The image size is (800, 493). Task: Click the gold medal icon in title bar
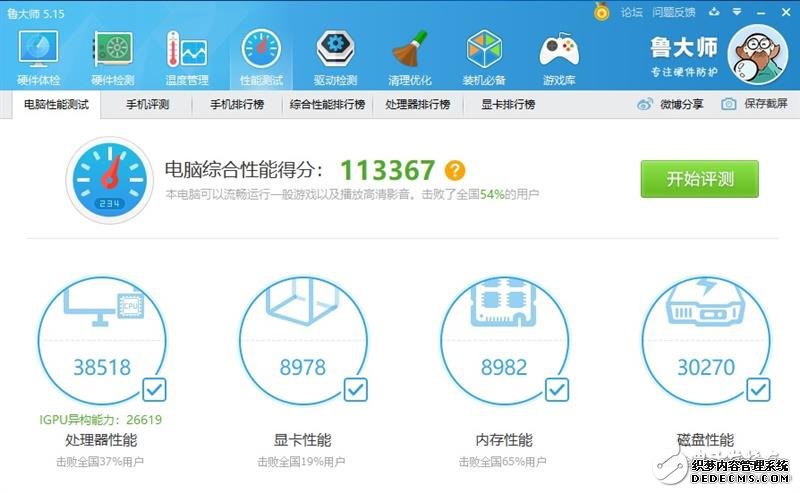[602, 11]
